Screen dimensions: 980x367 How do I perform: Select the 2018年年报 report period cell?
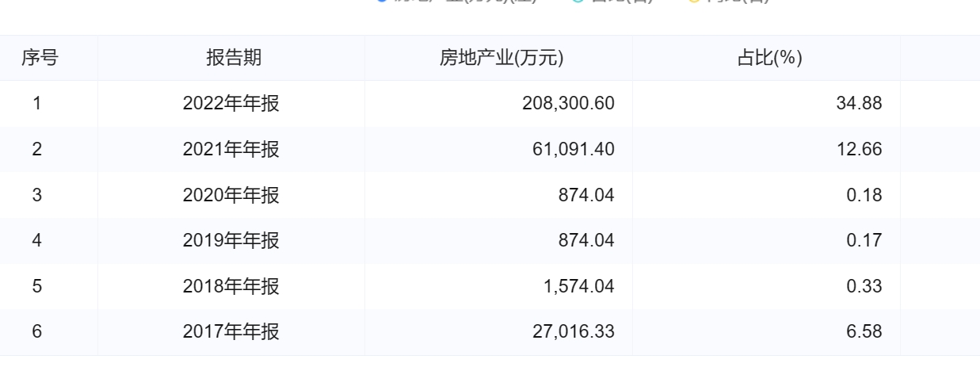[x=231, y=286]
